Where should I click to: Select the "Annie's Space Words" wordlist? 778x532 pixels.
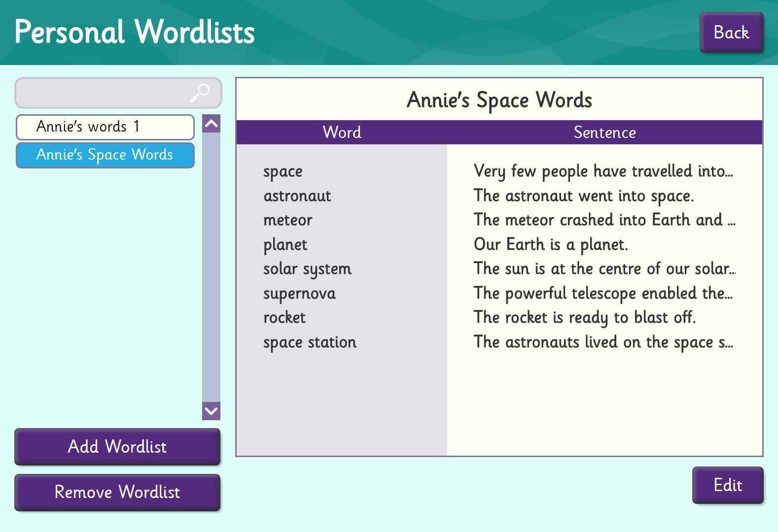coord(105,155)
